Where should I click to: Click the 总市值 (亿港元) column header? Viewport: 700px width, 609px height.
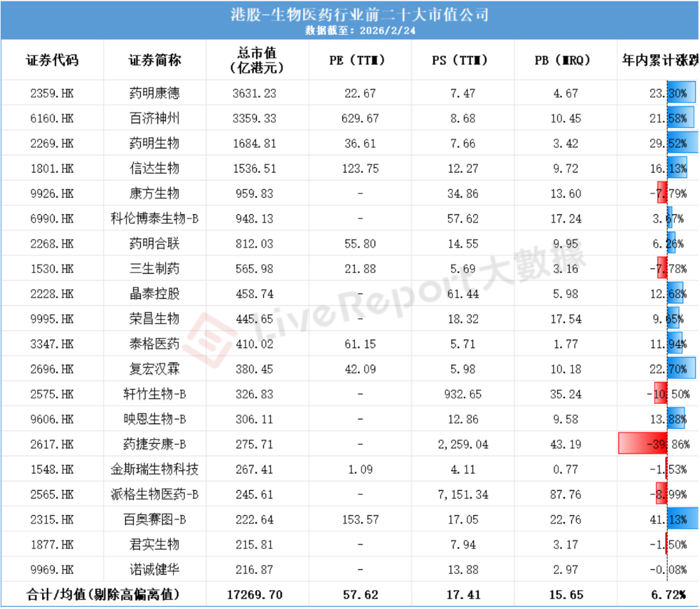(x=257, y=60)
